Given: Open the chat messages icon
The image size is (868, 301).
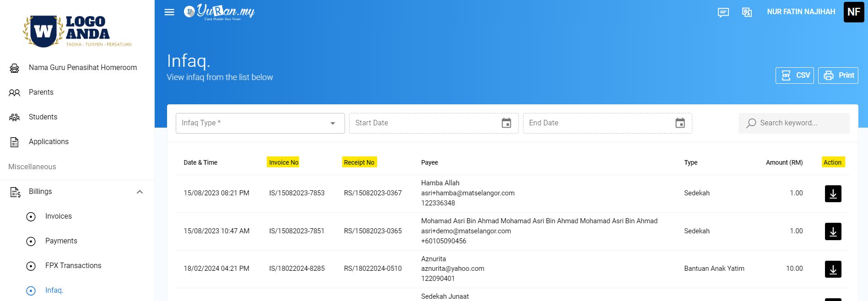Looking at the screenshot, I should click(723, 12).
